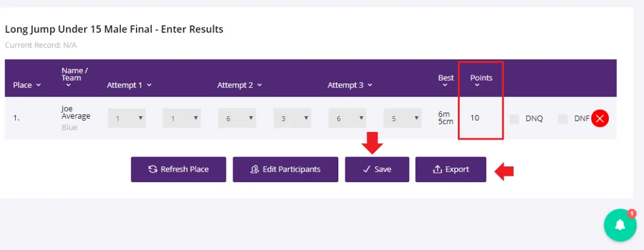Open the green notification bell
Screen dimensions: 644x250
[x=620, y=225]
